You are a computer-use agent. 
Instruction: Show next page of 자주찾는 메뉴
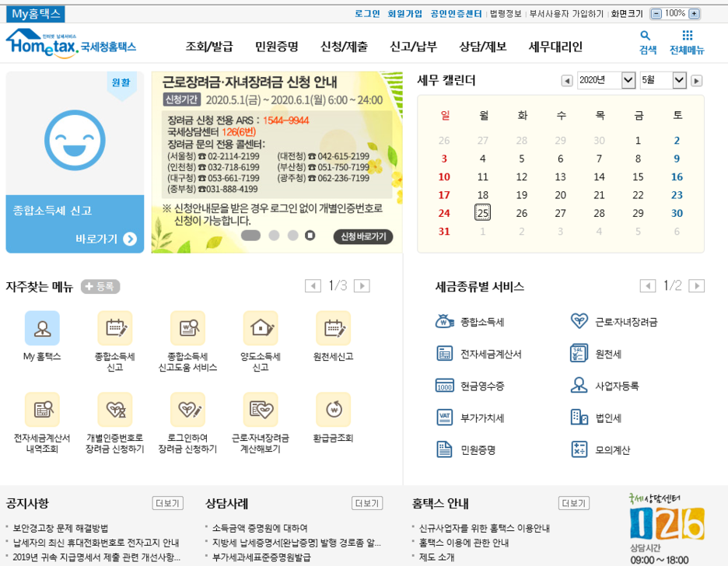[362, 286]
